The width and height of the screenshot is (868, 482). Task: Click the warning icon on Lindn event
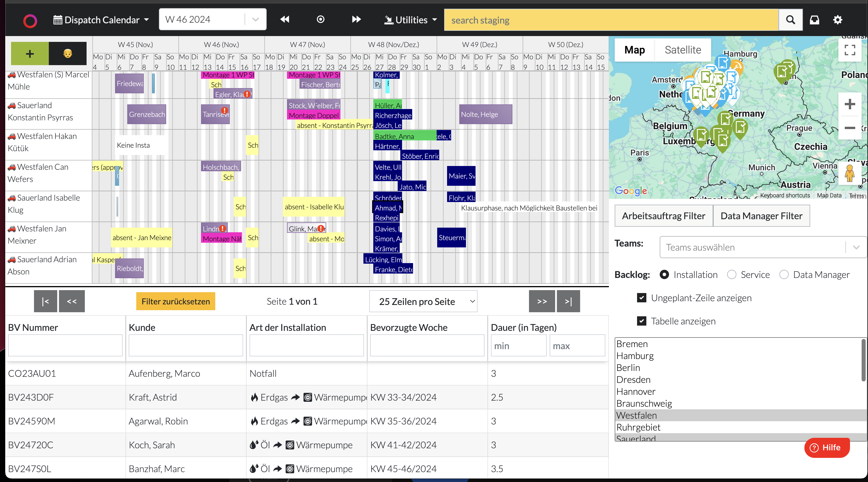coord(223,228)
